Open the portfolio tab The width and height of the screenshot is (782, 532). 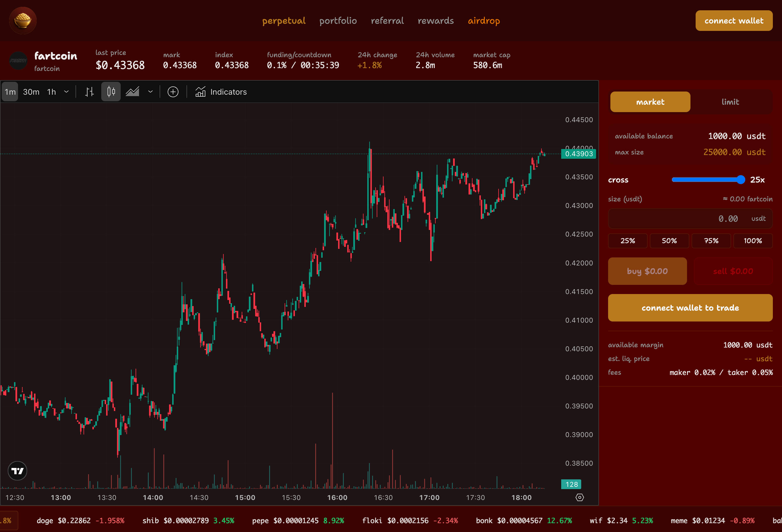[338, 21]
